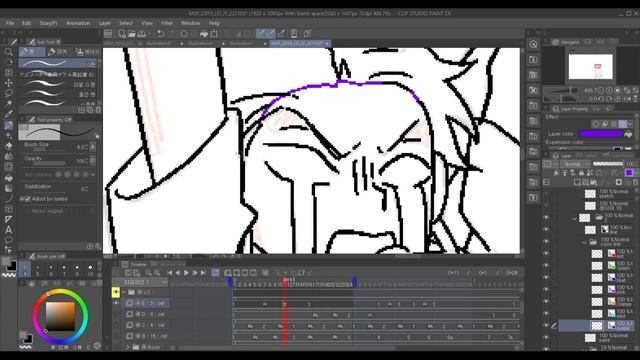Click the Fill icon in command bar
Viewport: 640px width, 360px height.
(x=204, y=33)
